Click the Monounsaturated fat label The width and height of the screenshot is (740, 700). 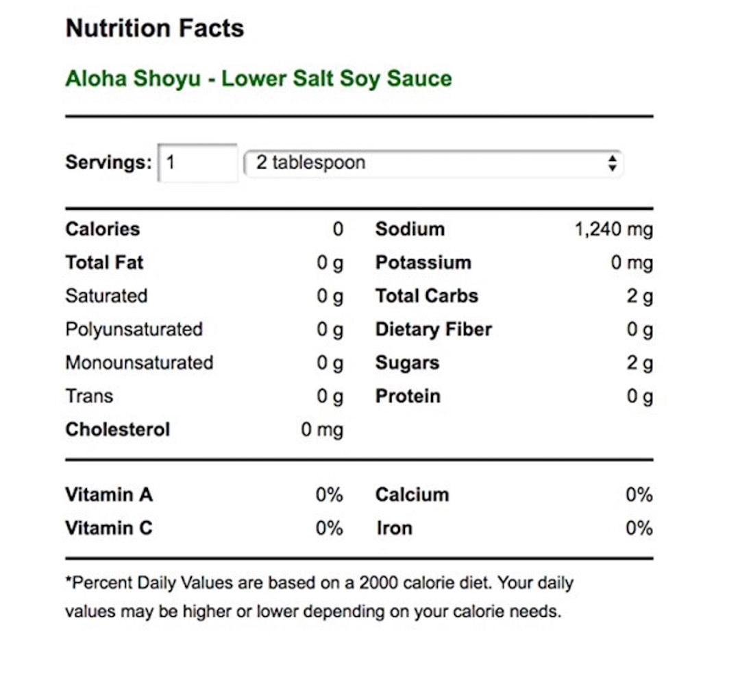(139, 363)
